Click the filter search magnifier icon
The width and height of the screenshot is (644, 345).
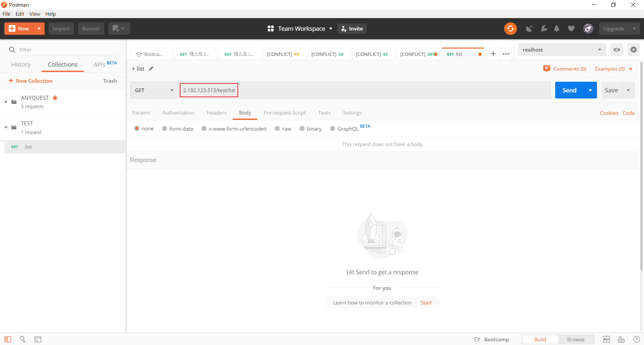pos(12,50)
